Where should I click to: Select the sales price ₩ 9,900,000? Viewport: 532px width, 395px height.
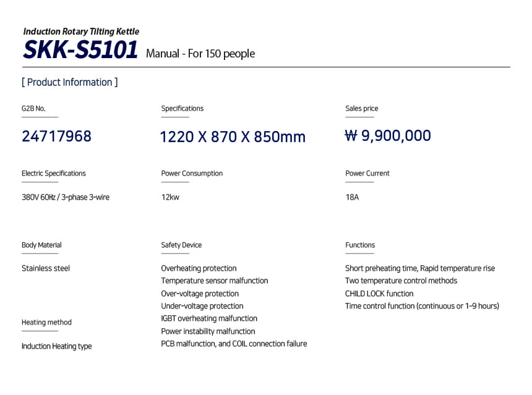pos(388,135)
